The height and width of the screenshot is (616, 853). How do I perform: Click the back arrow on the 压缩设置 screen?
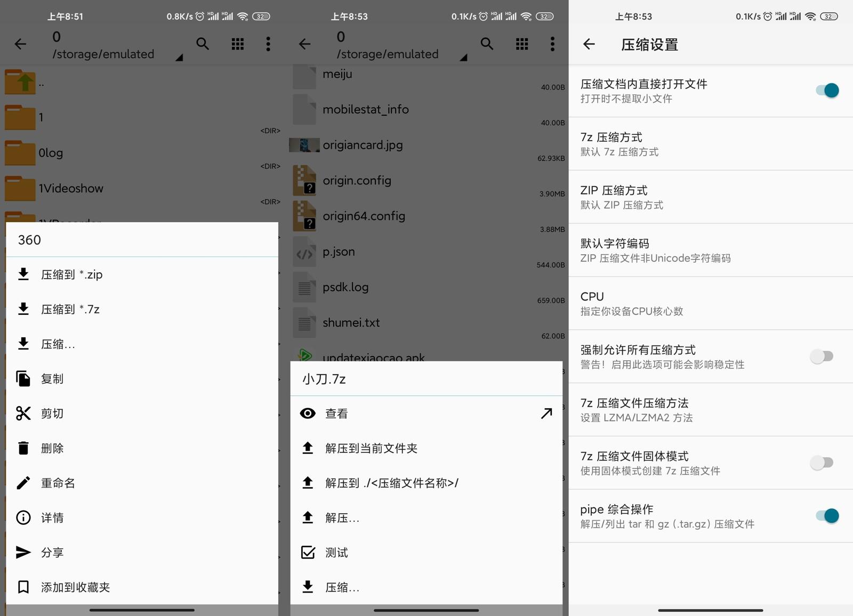point(589,44)
